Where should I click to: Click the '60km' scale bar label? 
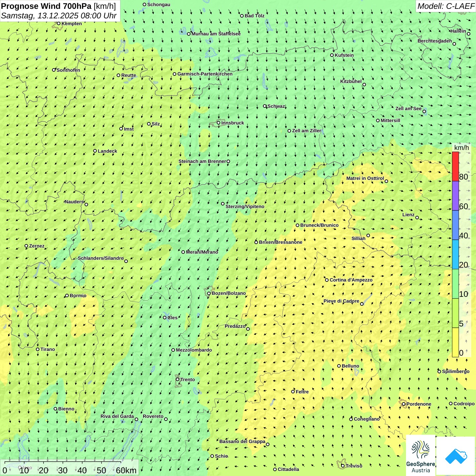[126, 470]
